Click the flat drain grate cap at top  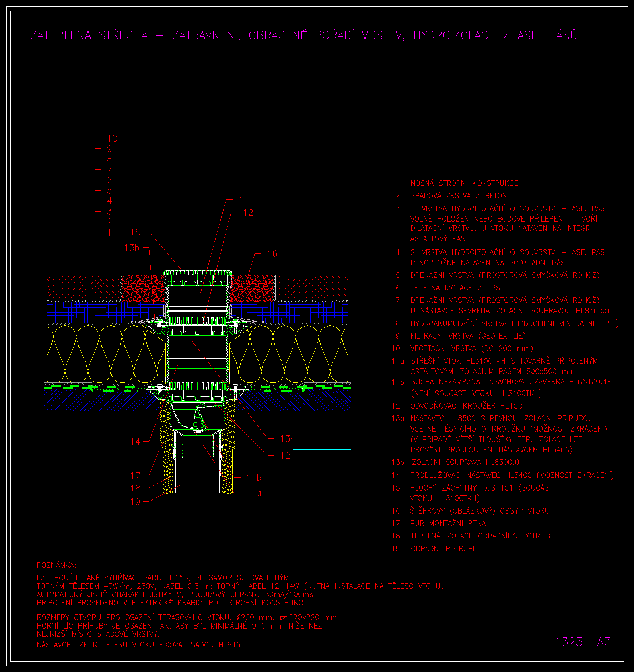coord(198,273)
